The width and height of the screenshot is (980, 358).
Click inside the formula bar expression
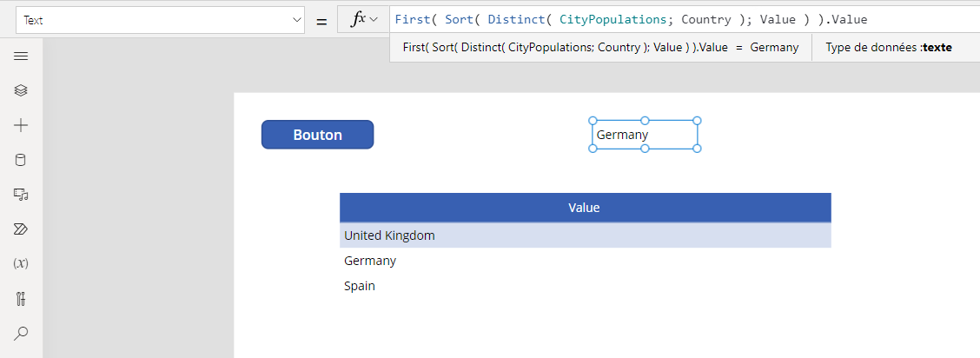tap(631, 20)
